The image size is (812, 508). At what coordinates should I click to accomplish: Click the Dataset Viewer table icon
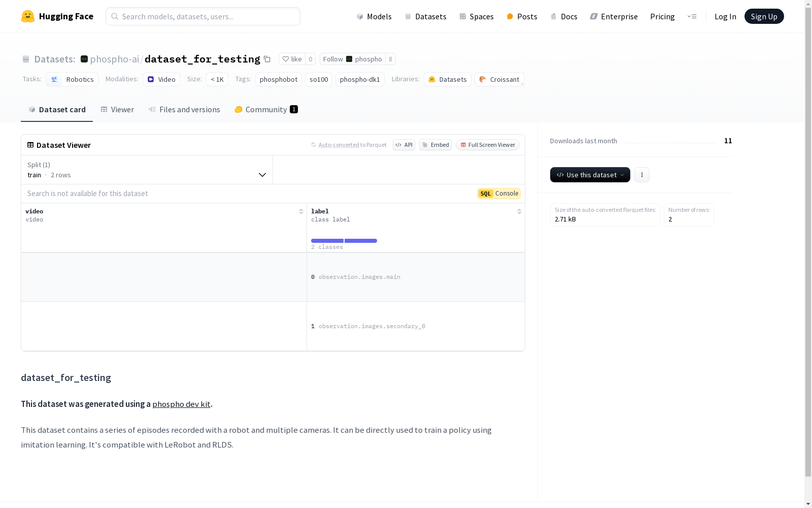[30, 145]
